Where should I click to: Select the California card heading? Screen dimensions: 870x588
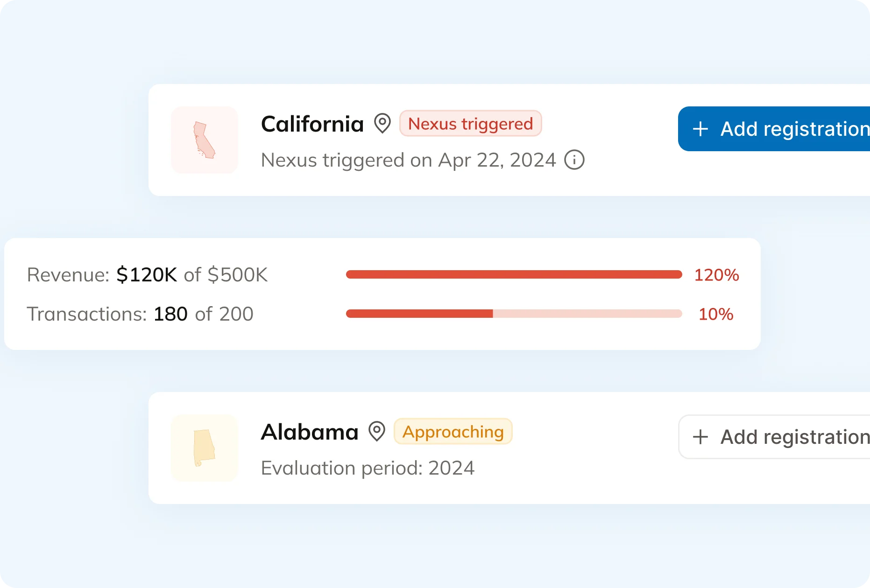click(312, 124)
